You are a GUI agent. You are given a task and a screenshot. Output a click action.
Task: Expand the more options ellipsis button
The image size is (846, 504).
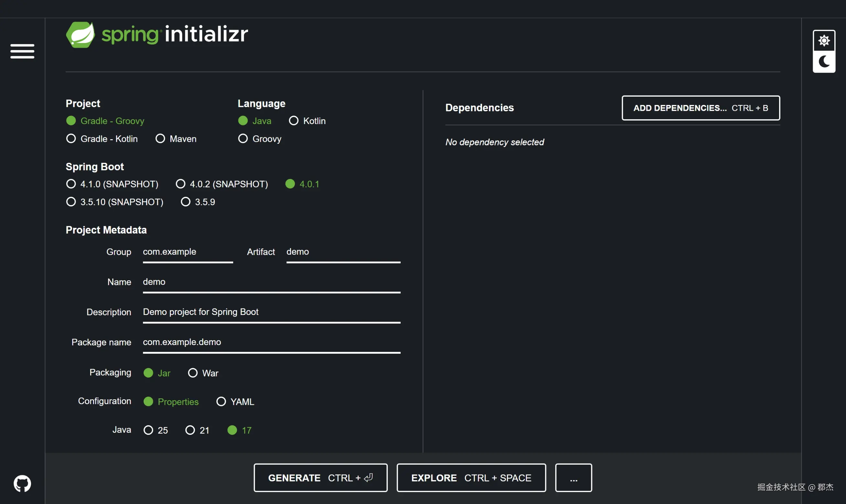(573, 478)
